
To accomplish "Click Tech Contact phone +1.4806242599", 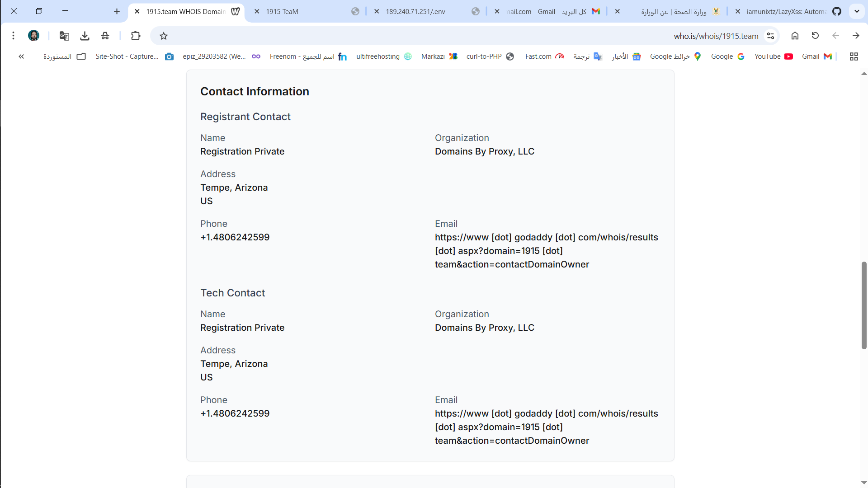I will pos(235,413).
